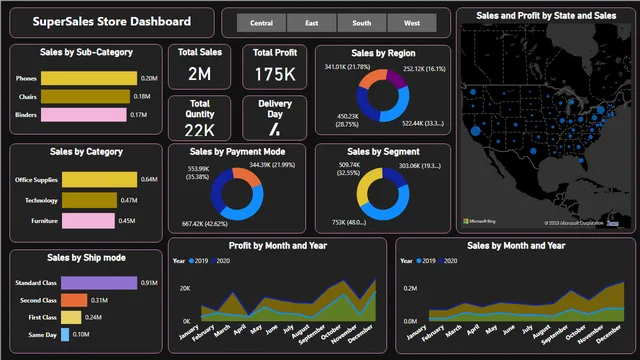Choose the South region slicer button
The image size is (640, 360).
coord(362,23)
